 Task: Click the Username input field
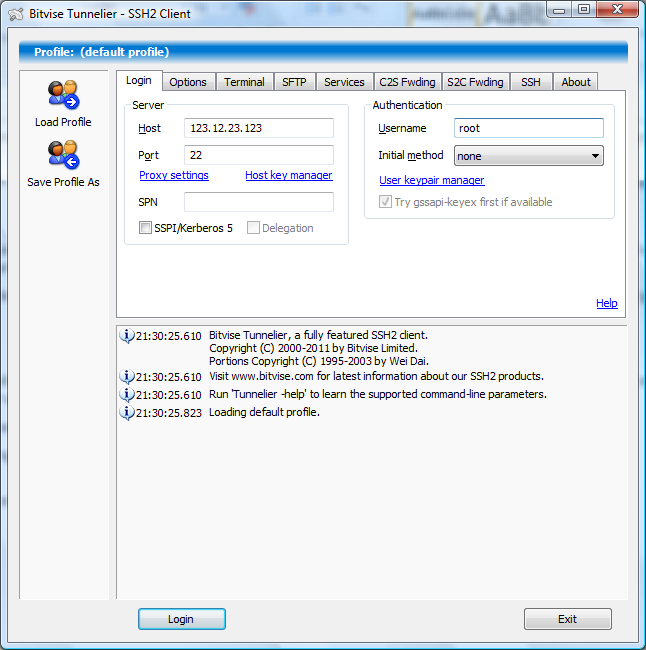tap(529, 128)
